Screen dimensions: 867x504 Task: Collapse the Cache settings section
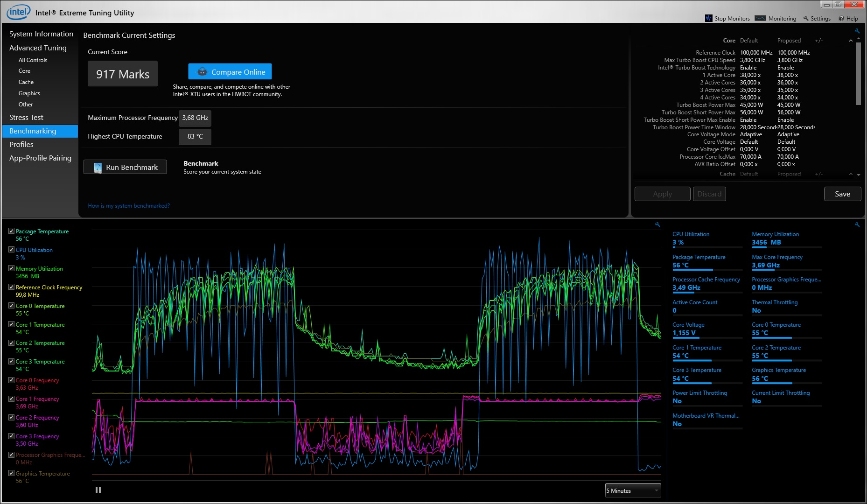click(x=851, y=174)
